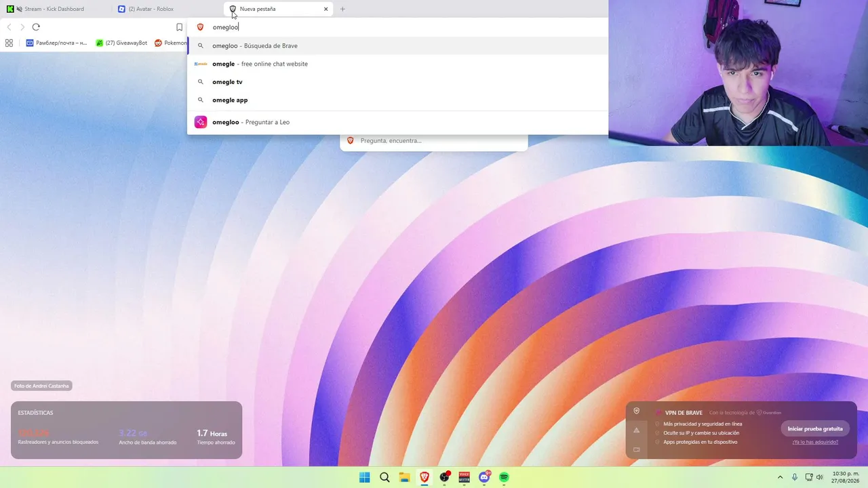
Task: Click the Brave browser taskbar icon
Action: [425, 477]
